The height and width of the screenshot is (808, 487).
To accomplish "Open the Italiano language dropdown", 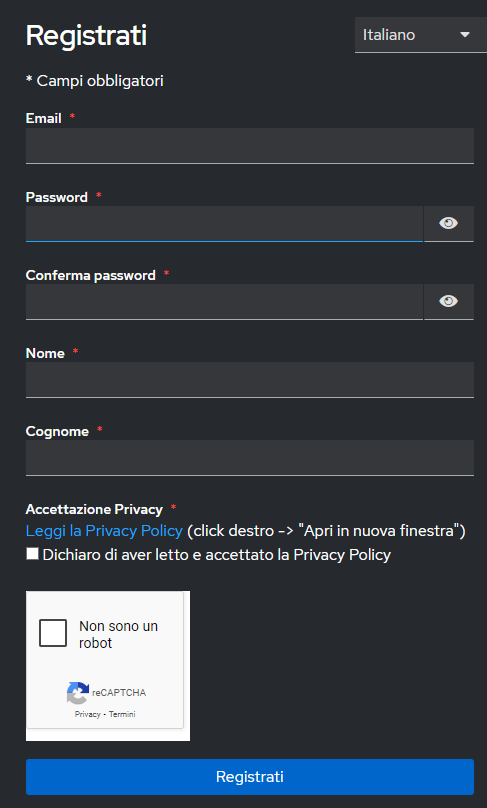I will point(421,35).
